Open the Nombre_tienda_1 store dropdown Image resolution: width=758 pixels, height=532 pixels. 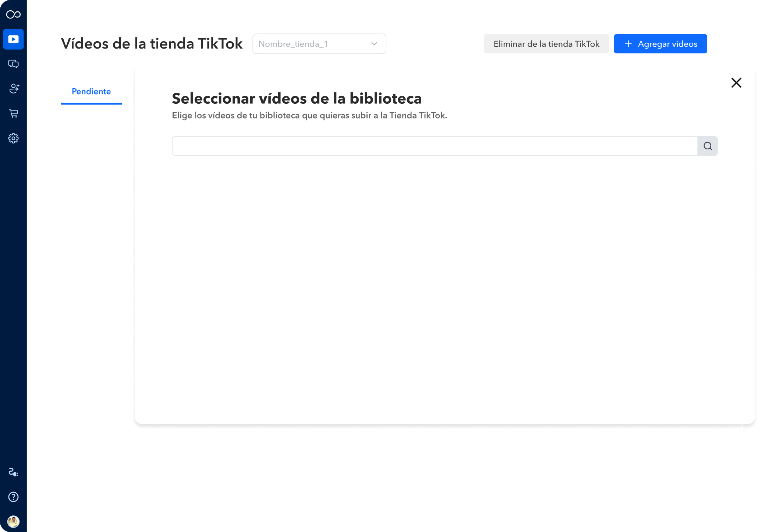[x=319, y=43]
